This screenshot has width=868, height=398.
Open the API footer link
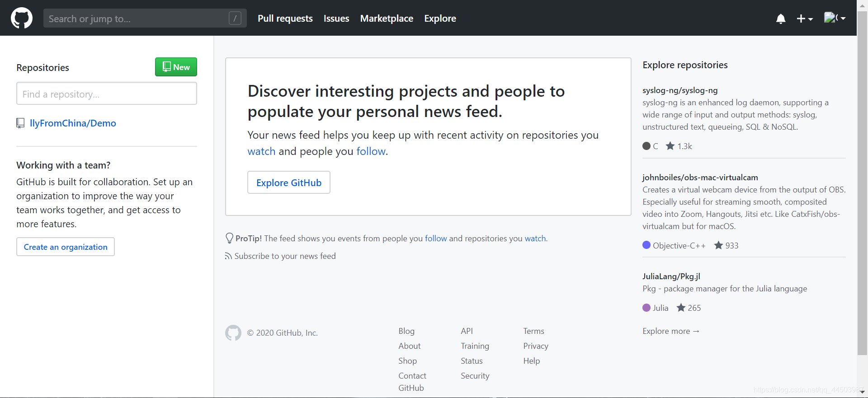(x=467, y=331)
